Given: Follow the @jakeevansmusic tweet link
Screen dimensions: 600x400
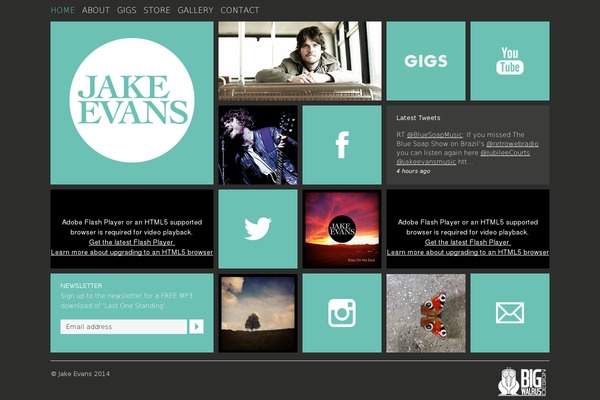Looking at the screenshot, I should (426, 162).
